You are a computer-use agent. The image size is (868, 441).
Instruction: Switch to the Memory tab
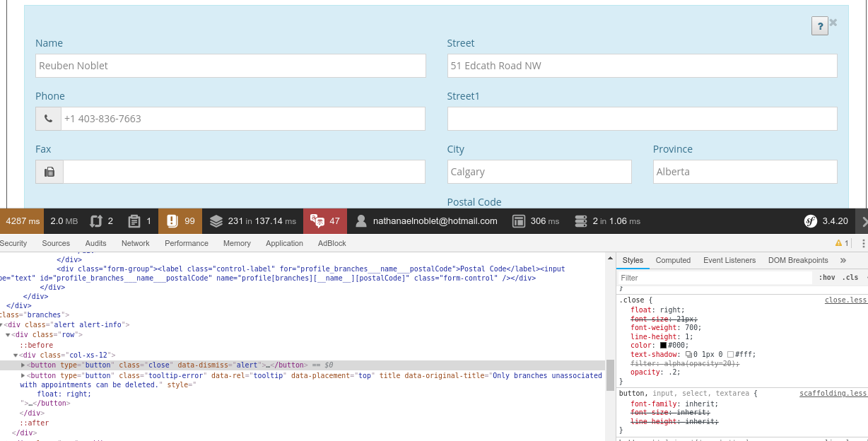[237, 243]
